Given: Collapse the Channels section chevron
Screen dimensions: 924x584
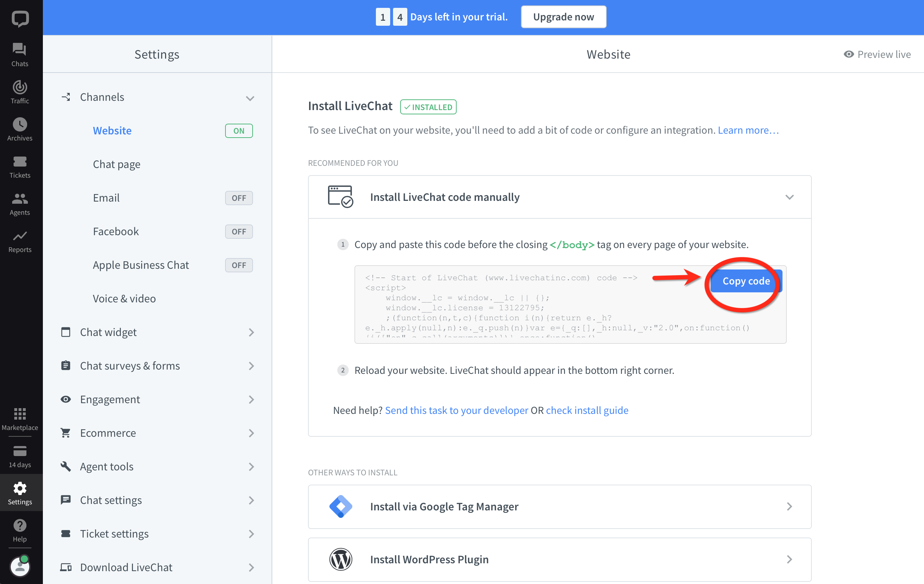Looking at the screenshot, I should pos(250,98).
